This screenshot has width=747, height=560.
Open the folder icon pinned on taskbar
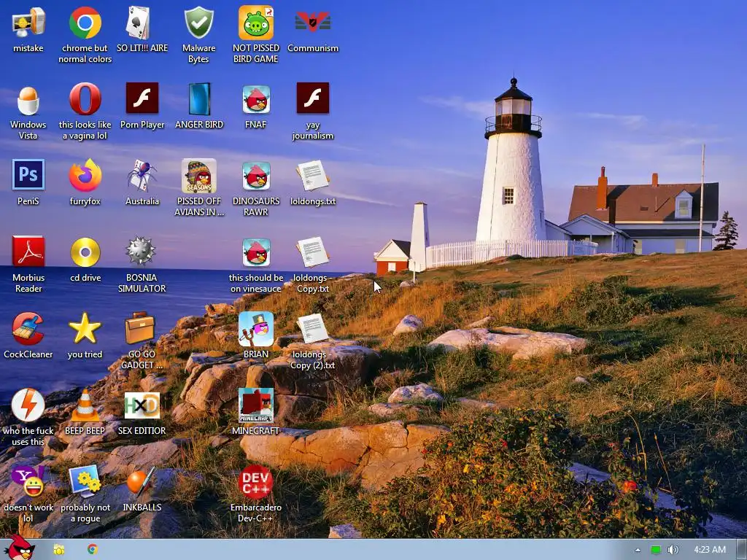point(59,550)
